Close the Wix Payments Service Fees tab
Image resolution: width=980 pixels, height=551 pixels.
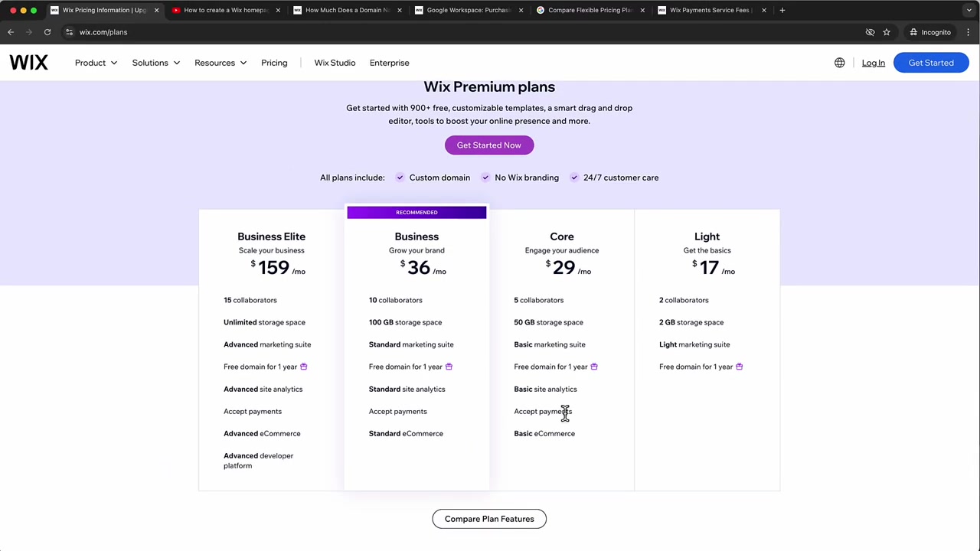(x=763, y=10)
